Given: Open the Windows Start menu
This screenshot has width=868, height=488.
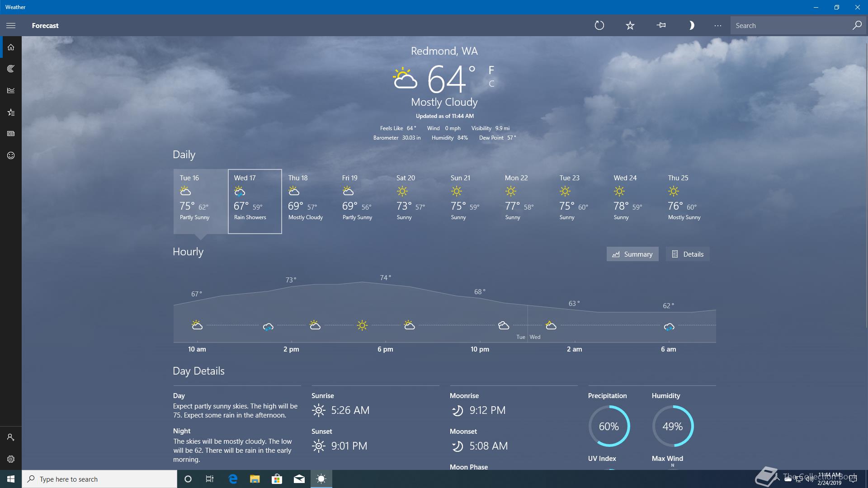Looking at the screenshot, I should click(x=11, y=479).
